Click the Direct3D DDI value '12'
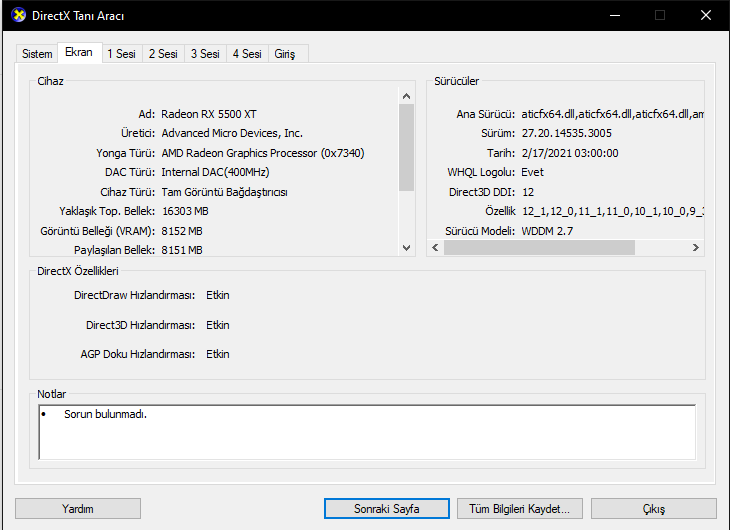Image resolution: width=730 pixels, height=530 pixels. pyautogui.click(x=528, y=192)
